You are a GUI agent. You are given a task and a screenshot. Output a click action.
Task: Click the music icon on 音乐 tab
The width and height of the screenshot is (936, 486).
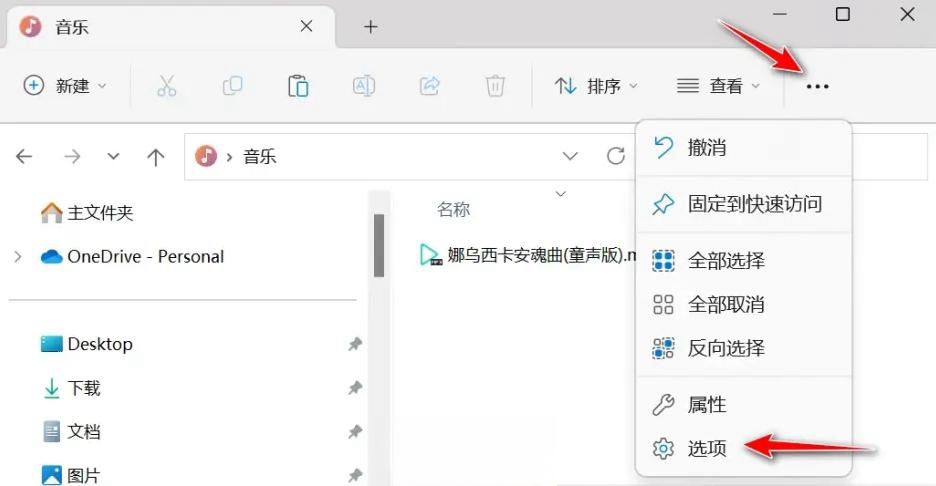30,26
